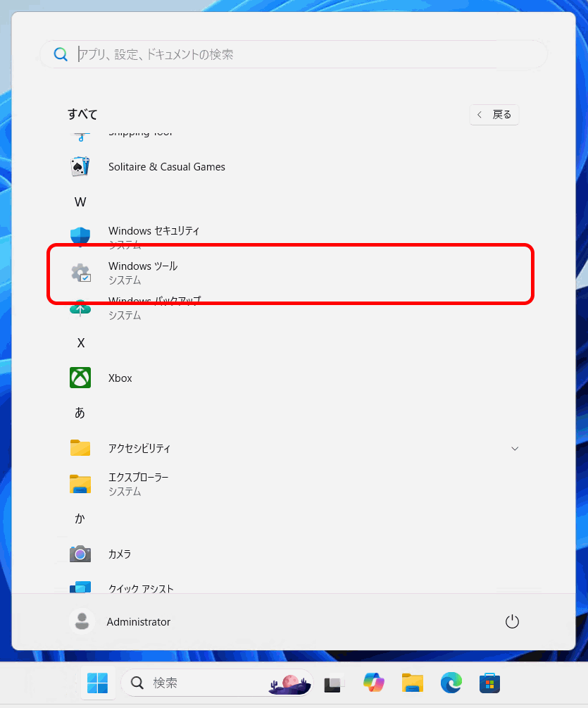Launch the カメラ app
Image resolution: width=588 pixels, height=708 pixels.
click(119, 554)
